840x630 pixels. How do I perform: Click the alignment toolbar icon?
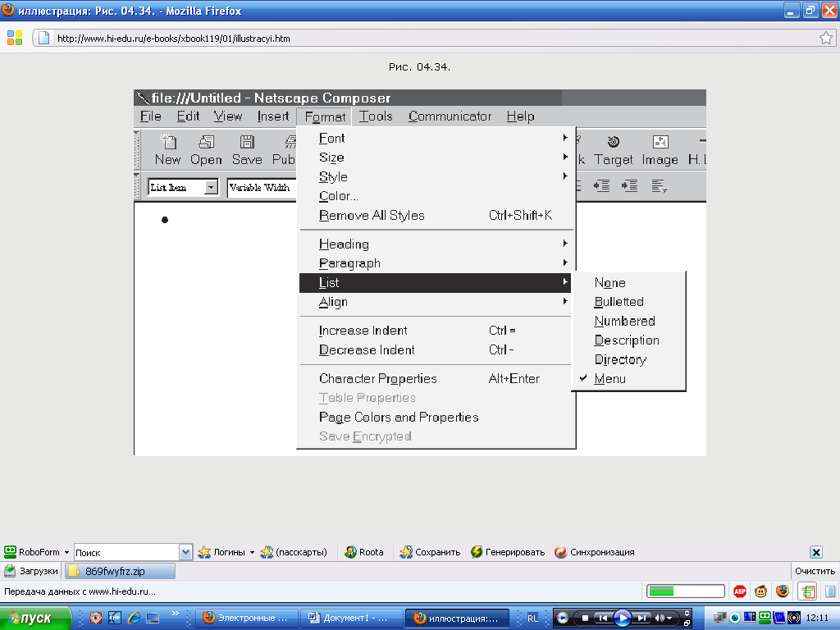pos(660,186)
